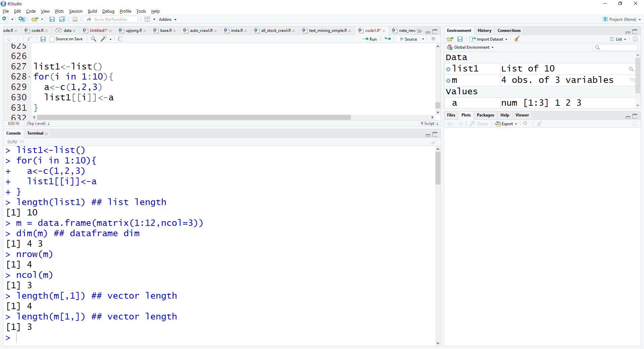The width and height of the screenshot is (644, 349).
Task: Go to the next plot arrow
Action: 461,124
